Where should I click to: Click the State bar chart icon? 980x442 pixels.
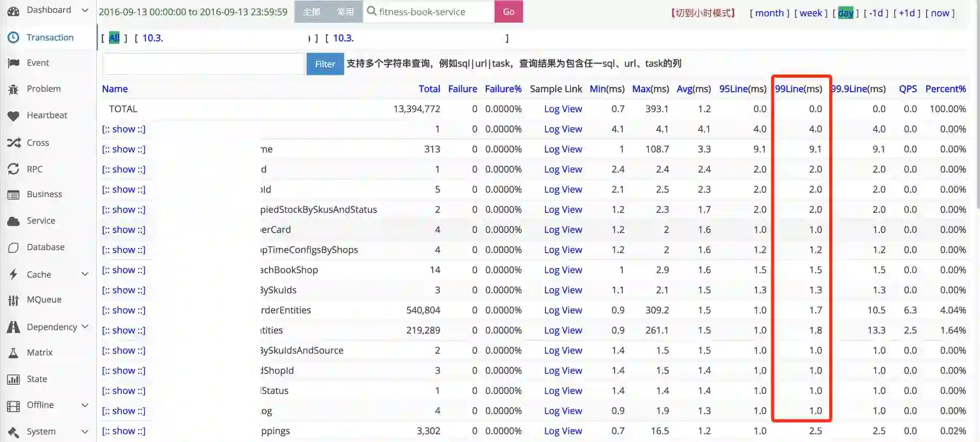13,379
